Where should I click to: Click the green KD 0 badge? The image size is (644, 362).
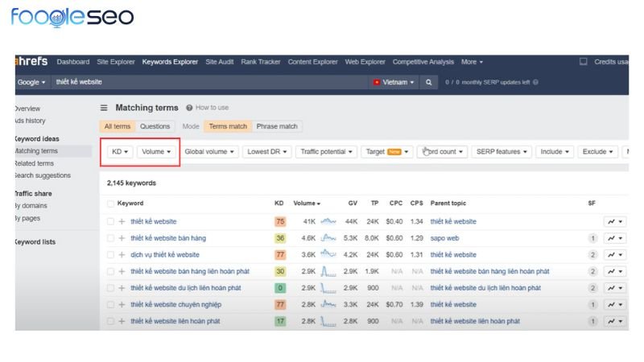tap(280, 288)
